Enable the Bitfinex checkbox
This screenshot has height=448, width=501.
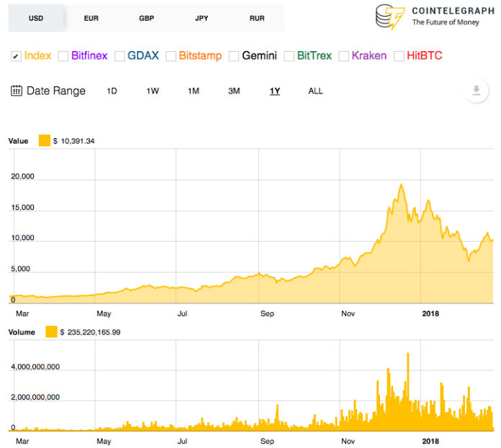(63, 56)
